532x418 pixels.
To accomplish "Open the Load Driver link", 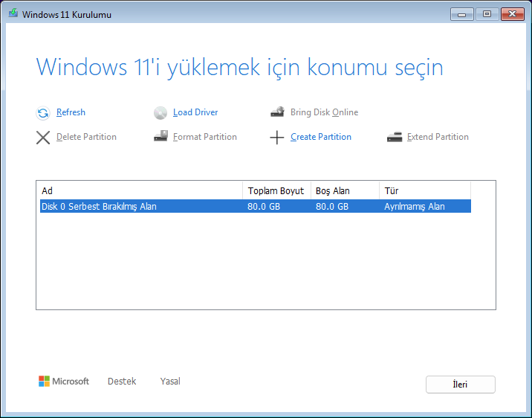I will pos(195,112).
